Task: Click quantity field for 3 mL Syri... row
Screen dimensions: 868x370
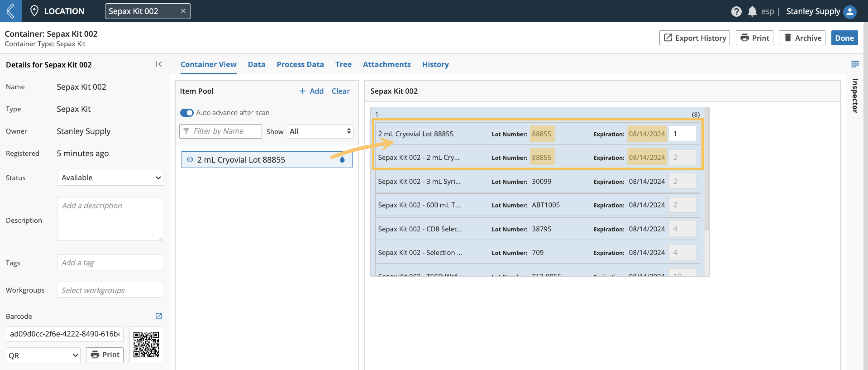Action: pos(682,181)
